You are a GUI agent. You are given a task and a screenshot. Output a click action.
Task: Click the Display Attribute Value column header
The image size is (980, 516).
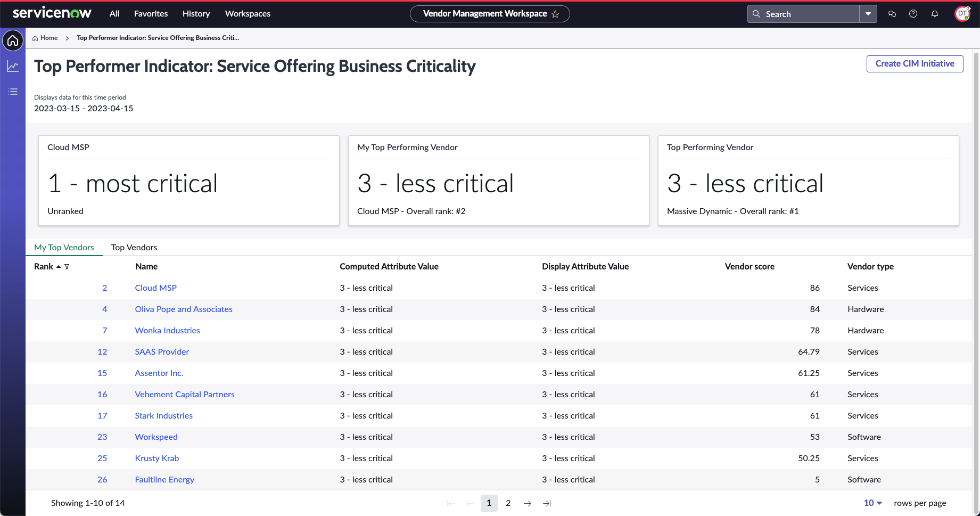tap(586, 267)
